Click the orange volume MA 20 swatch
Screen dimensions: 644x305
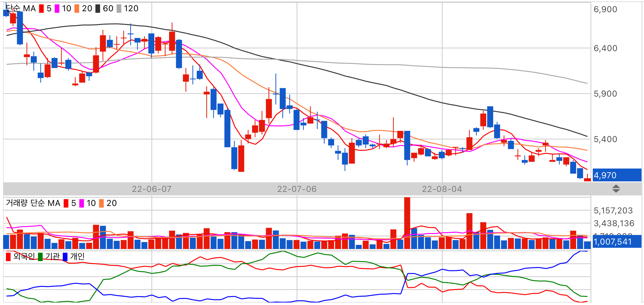[x=101, y=203]
